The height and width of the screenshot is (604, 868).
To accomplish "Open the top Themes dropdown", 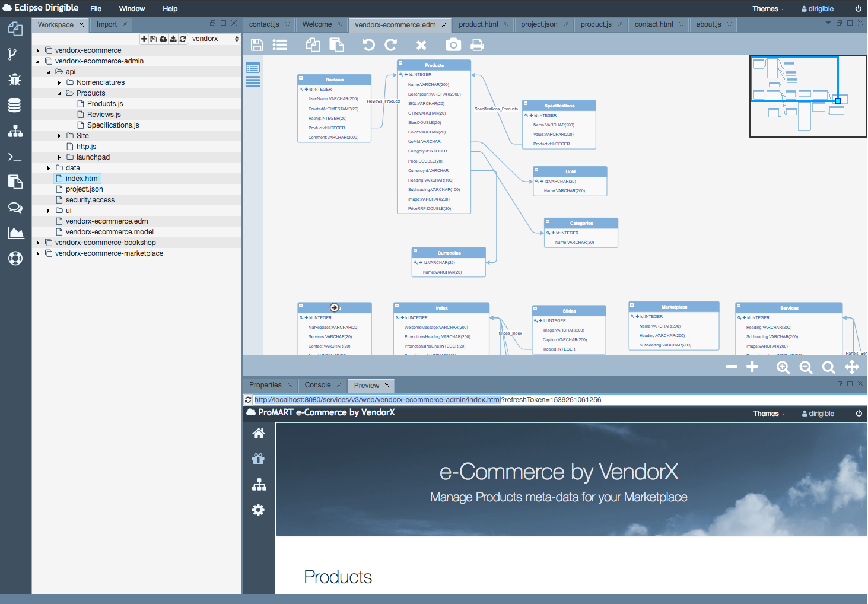I will (x=768, y=9).
